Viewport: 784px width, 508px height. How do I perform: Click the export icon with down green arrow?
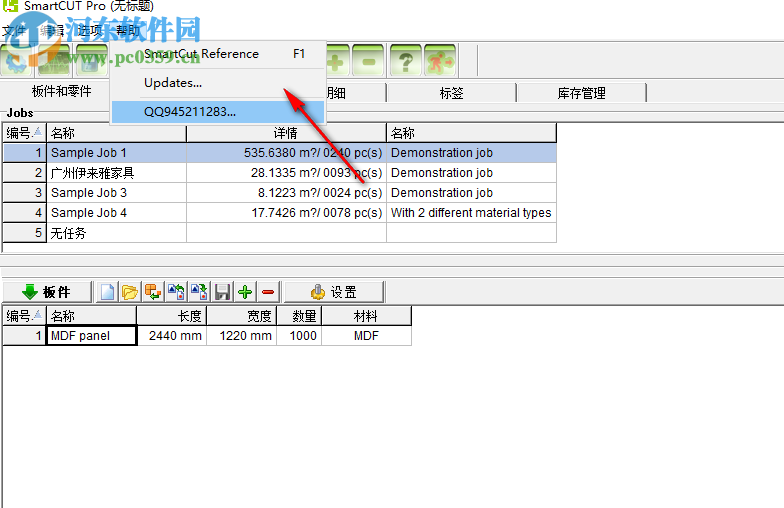pyautogui.click(x=198, y=292)
